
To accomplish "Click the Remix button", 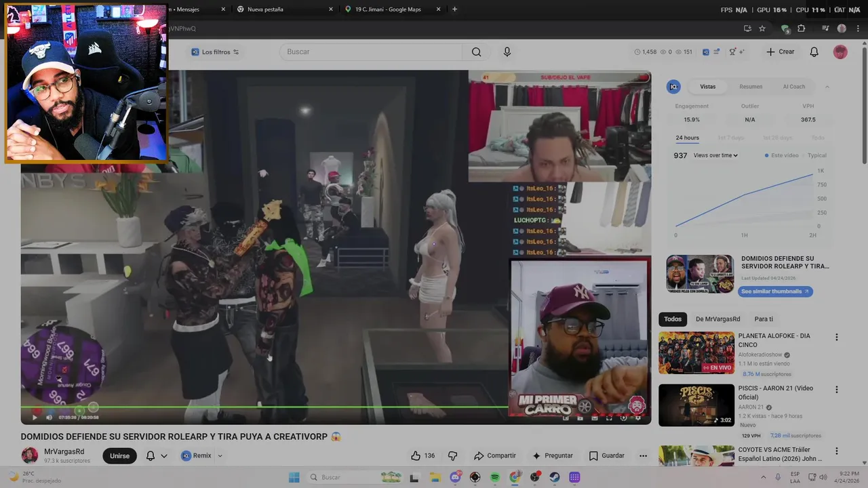I will click(x=197, y=456).
